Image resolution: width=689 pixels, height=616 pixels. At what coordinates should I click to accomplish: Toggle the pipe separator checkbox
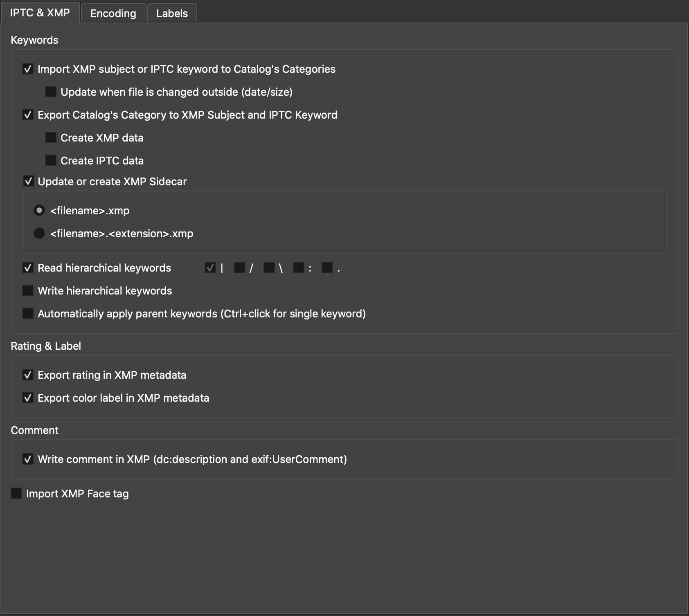click(x=210, y=268)
